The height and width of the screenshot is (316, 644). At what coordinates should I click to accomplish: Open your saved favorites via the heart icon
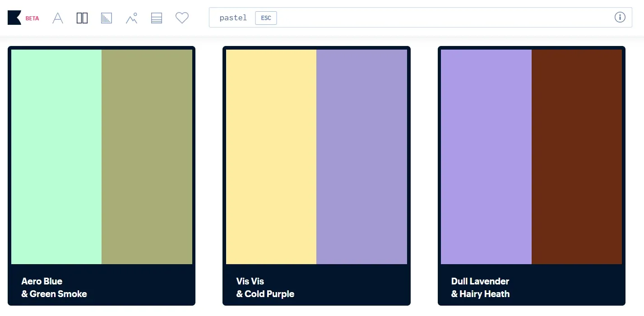pos(182,18)
